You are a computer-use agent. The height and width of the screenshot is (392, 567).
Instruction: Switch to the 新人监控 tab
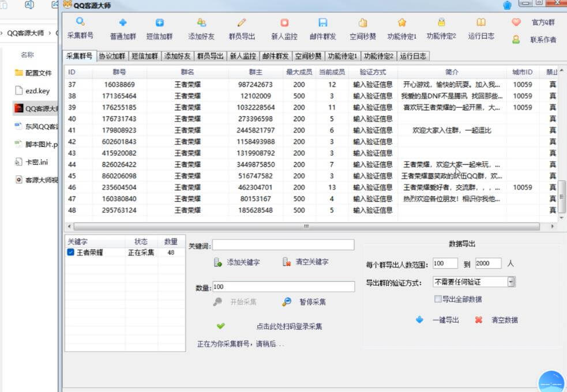coord(243,56)
